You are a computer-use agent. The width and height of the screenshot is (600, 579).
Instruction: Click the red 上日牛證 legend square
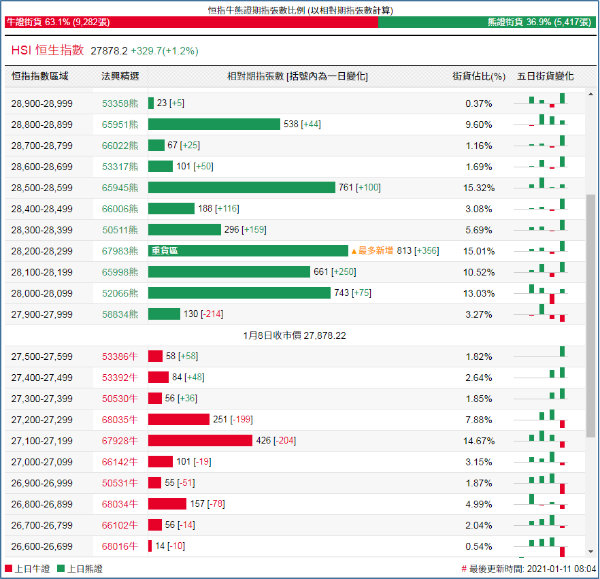(8, 568)
